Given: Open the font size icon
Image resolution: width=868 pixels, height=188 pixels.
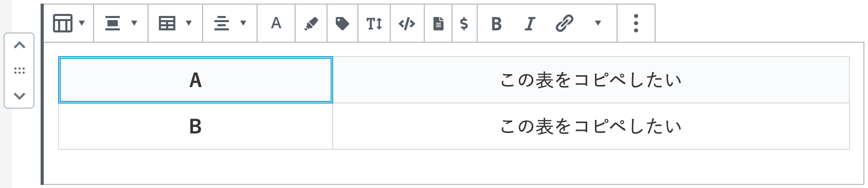Looking at the screenshot, I should [374, 23].
